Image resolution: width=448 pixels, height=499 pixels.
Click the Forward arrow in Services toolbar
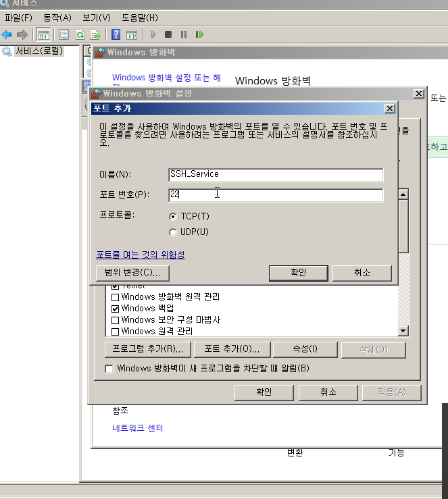[x=22, y=34]
